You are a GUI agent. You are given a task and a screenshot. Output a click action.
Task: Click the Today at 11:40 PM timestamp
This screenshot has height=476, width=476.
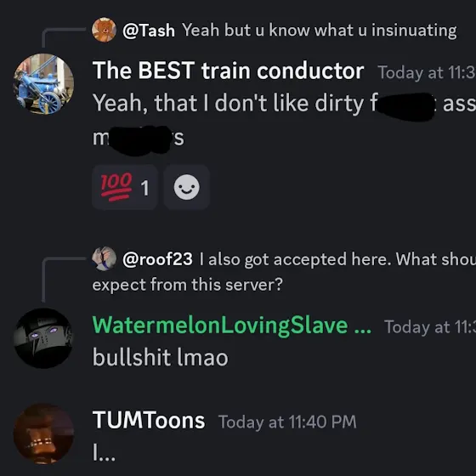pos(287,422)
